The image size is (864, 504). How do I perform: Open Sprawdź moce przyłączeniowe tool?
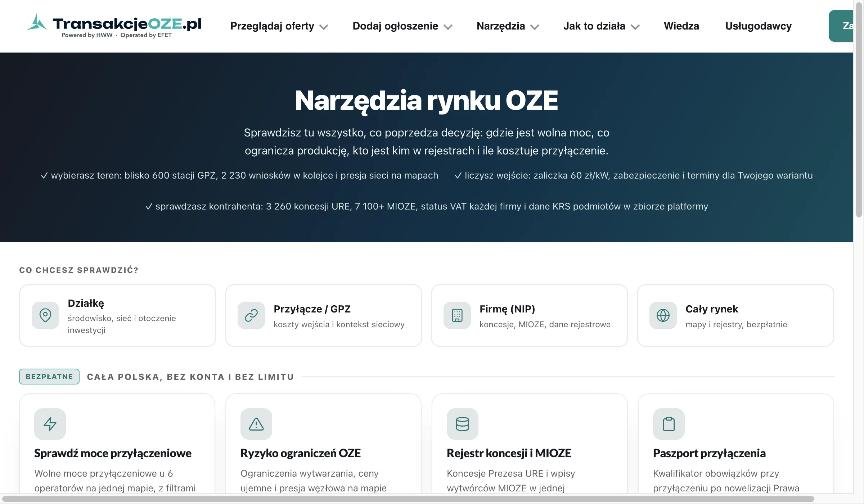[x=117, y=444]
